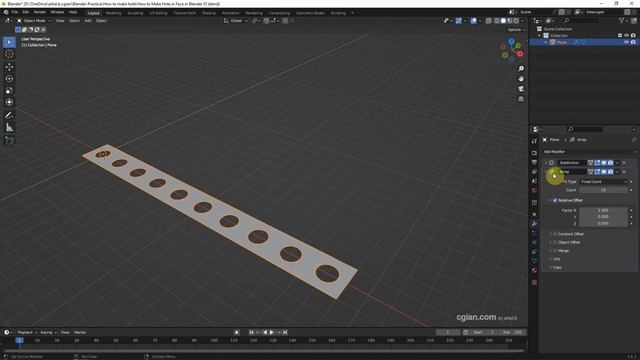Open the File menu
The height and width of the screenshot is (360, 640).
tap(15, 12)
